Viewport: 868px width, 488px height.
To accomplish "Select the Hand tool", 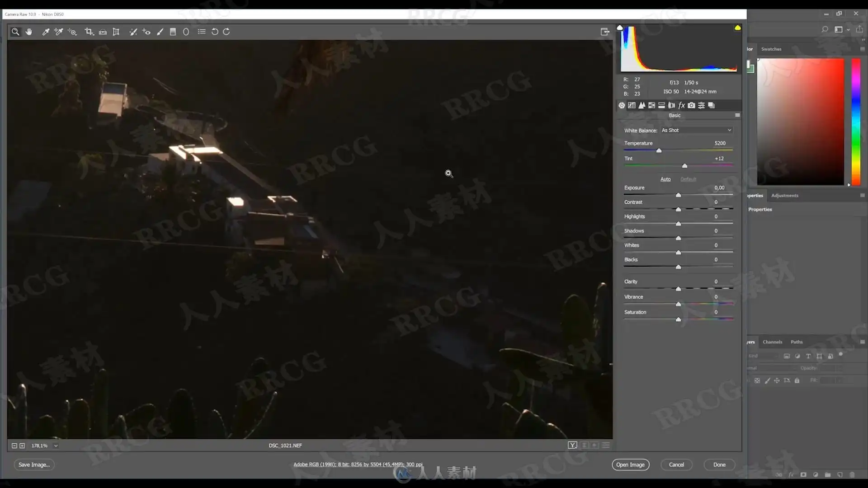I will pyautogui.click(x=29, y=32).
